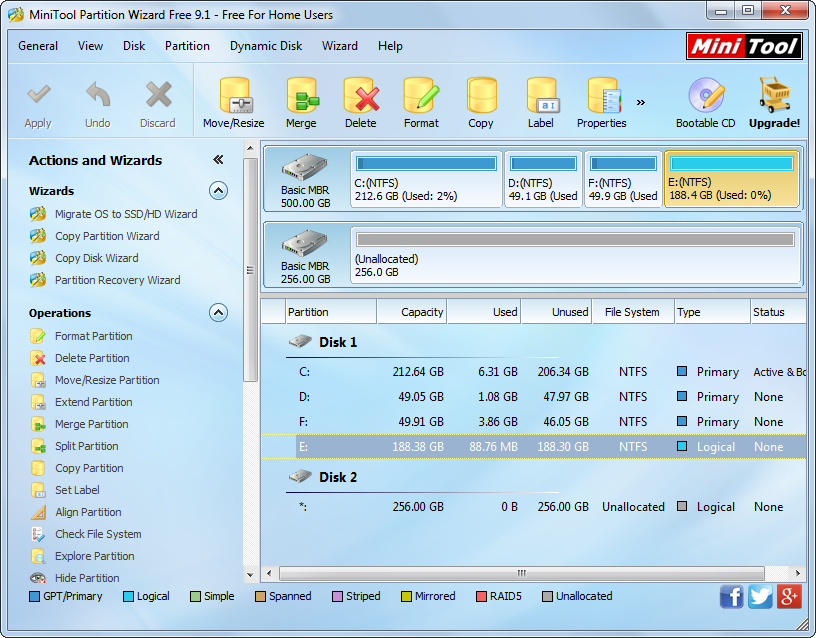This screenshot has height=638, width=816.
Task: Launch Copy Partition Wizard
Action: (x=95, y=236)
